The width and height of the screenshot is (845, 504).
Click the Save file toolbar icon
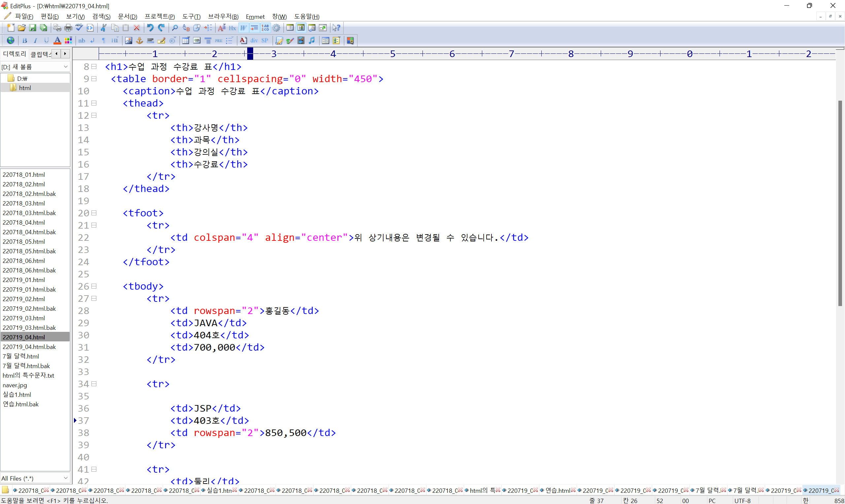coord(32,28)
